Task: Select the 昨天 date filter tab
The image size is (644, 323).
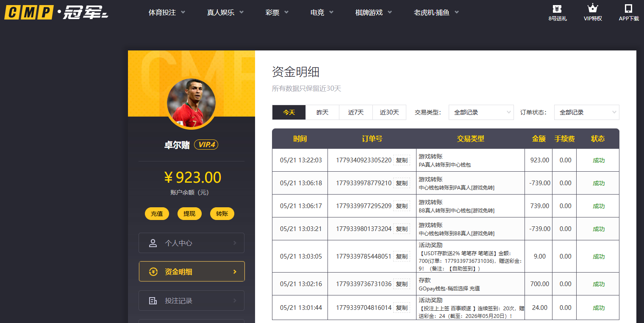Action: 322,112
